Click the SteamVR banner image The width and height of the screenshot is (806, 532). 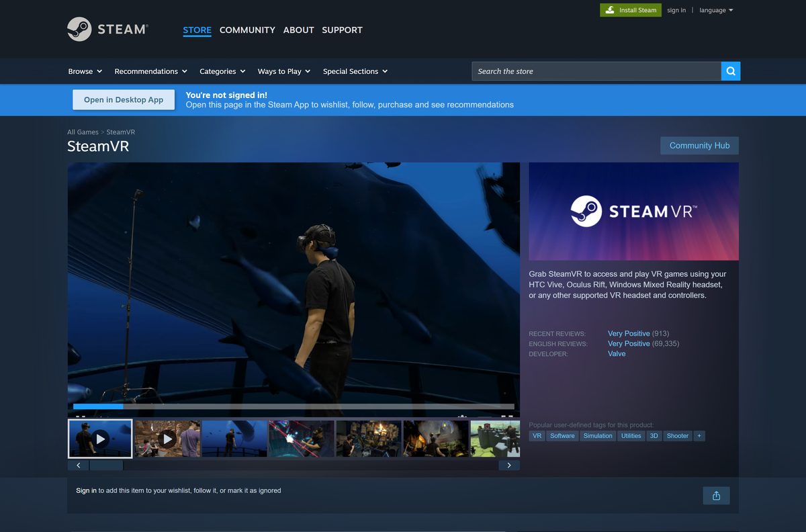(633, 211)
